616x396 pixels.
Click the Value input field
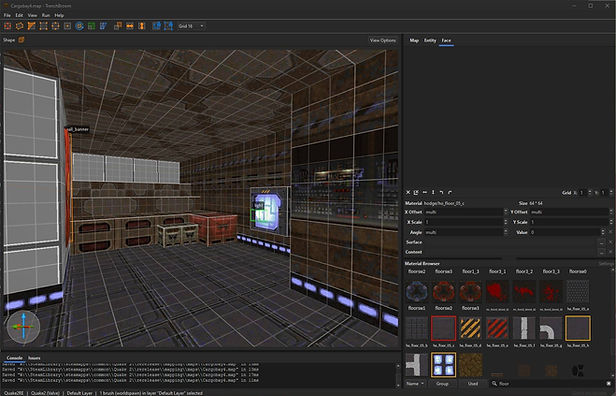(x=565, y=232)
